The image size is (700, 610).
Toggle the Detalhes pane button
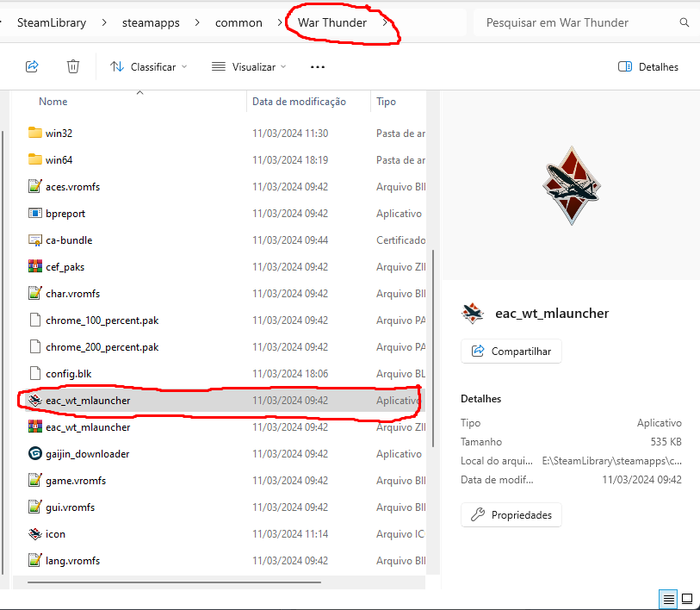pos(648,67)
